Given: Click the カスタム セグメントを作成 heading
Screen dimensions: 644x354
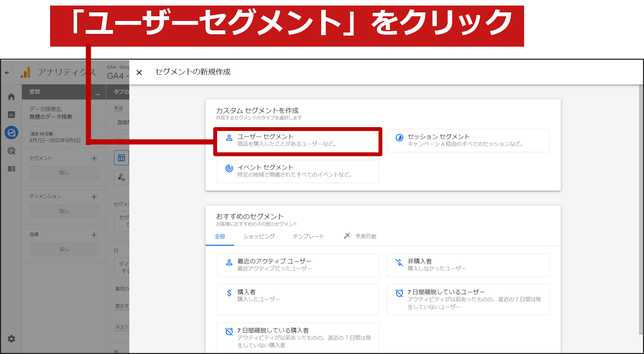Looking at the screenshot, I should [x=257, y=110].
